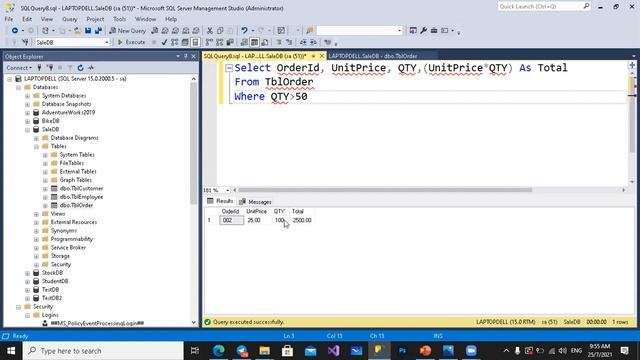Screen dimensions: 640x360
Task: Open the View menu
Action: point(47,19)
